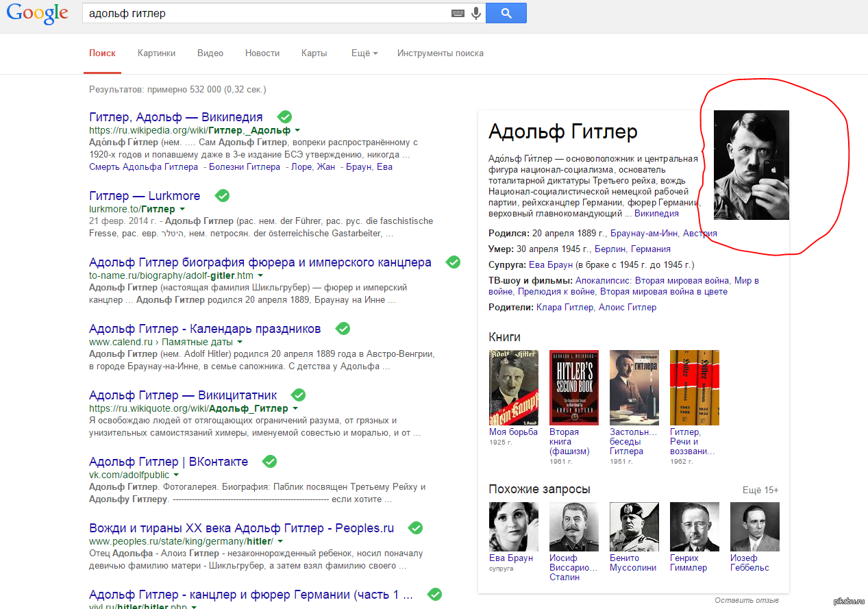
Task: Switch to the Карты tab
Action: coord(314,53)
